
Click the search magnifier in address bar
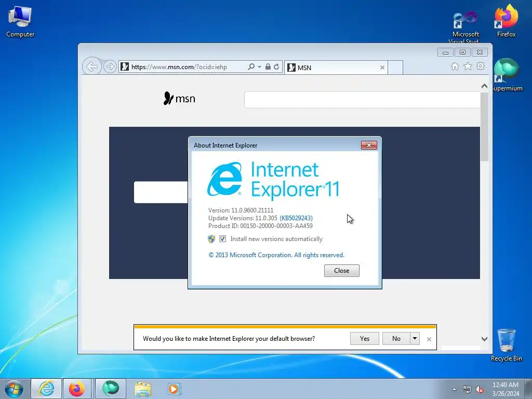tap(251, 66)
